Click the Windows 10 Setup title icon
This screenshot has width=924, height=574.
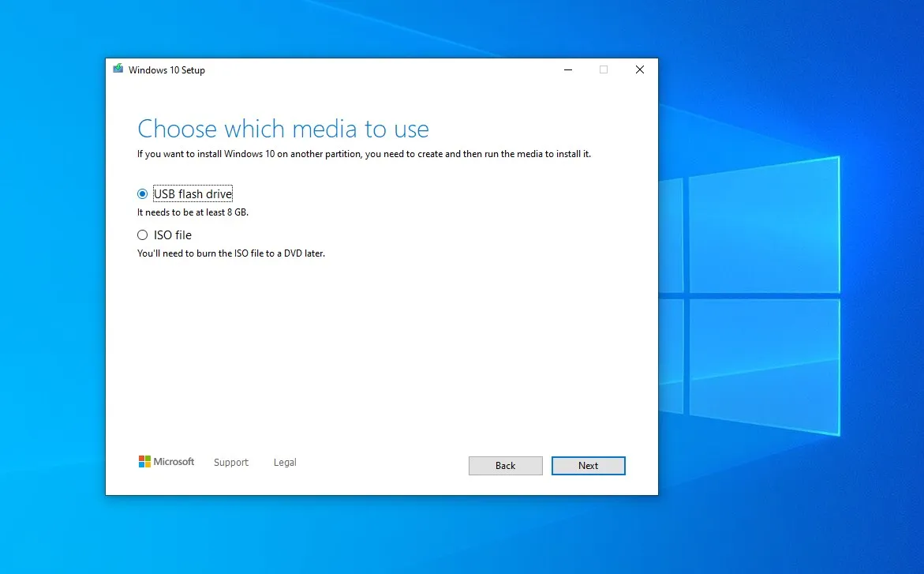[x=118, y=69]
